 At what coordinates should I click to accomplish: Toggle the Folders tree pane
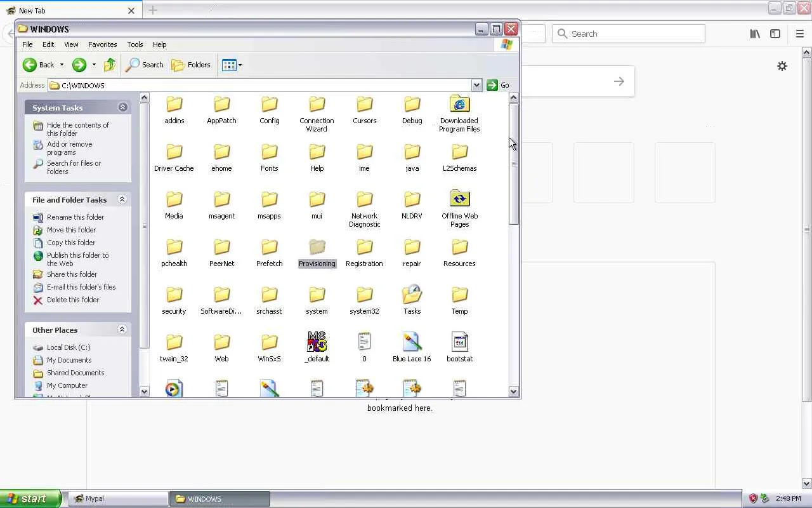(191, 65)
